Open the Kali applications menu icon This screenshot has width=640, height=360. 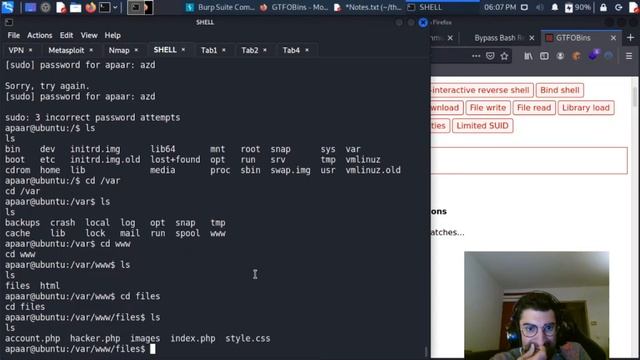8,7
